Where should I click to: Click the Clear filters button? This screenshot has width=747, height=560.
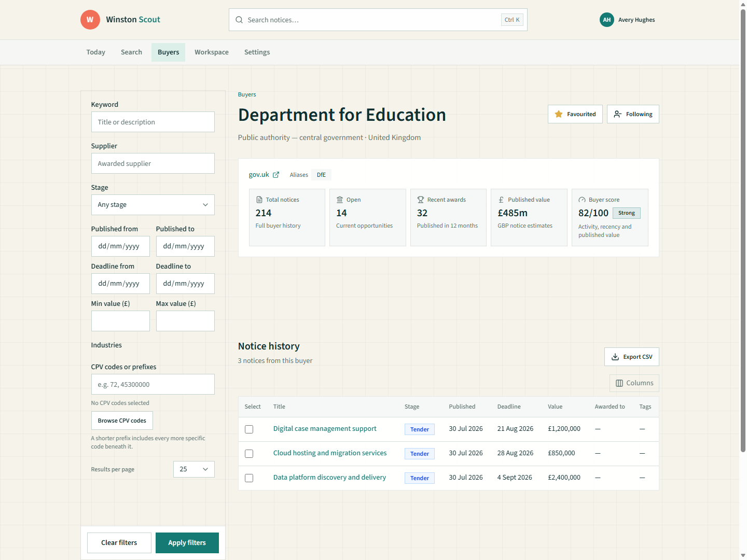point(119,543)
